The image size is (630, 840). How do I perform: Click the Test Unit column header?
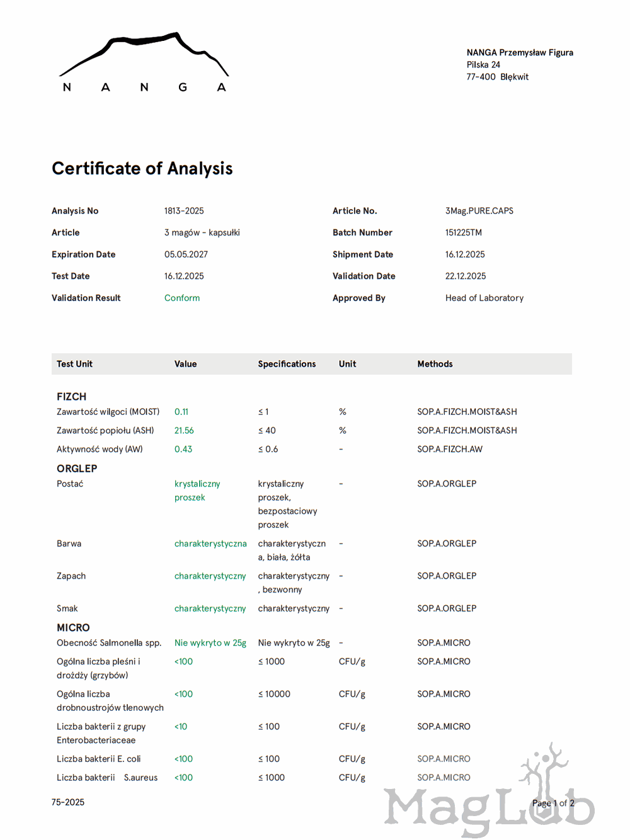click(74, 364)
